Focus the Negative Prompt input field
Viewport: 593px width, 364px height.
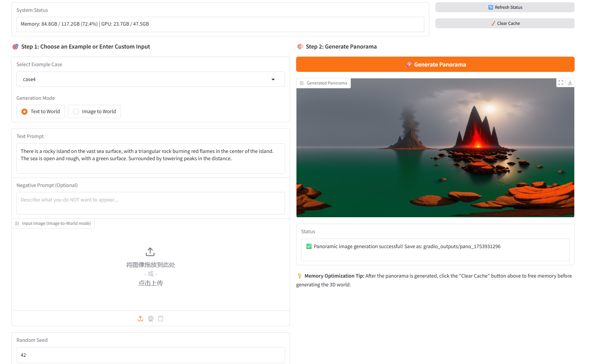point(150,203)
